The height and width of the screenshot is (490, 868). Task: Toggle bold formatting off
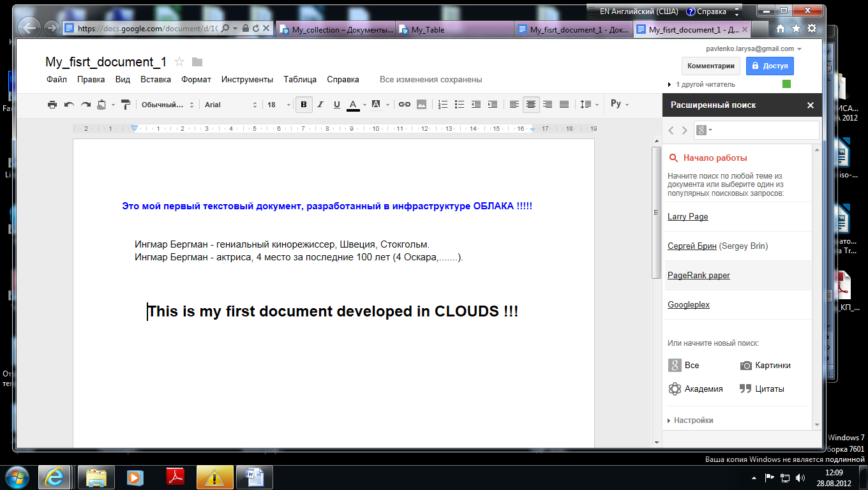pos(304,105)
